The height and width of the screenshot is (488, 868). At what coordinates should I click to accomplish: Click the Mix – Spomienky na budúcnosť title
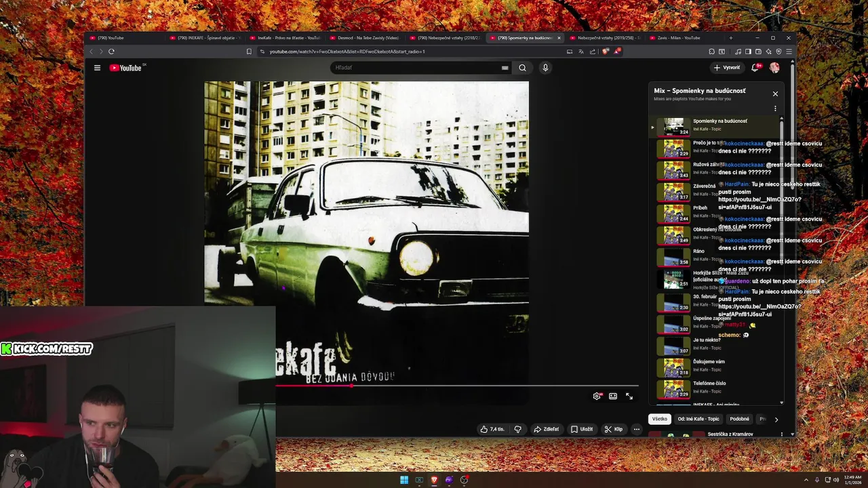699,90
